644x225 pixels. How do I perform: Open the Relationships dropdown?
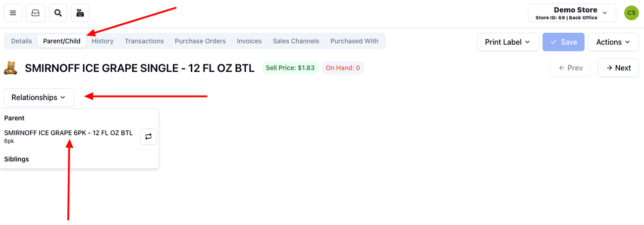tap(39, 97)
